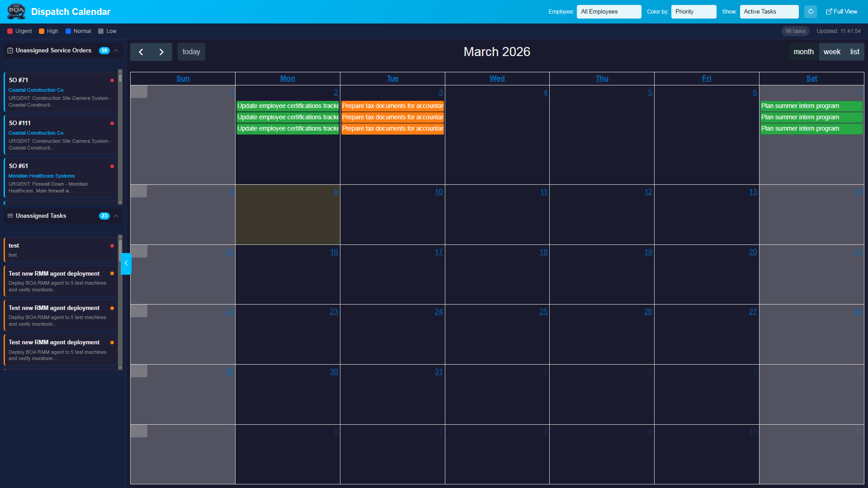This screenshot has height=488, width=868.
Task: Open the Employee dropdown showing All Employees
Action: coord(609,11)
